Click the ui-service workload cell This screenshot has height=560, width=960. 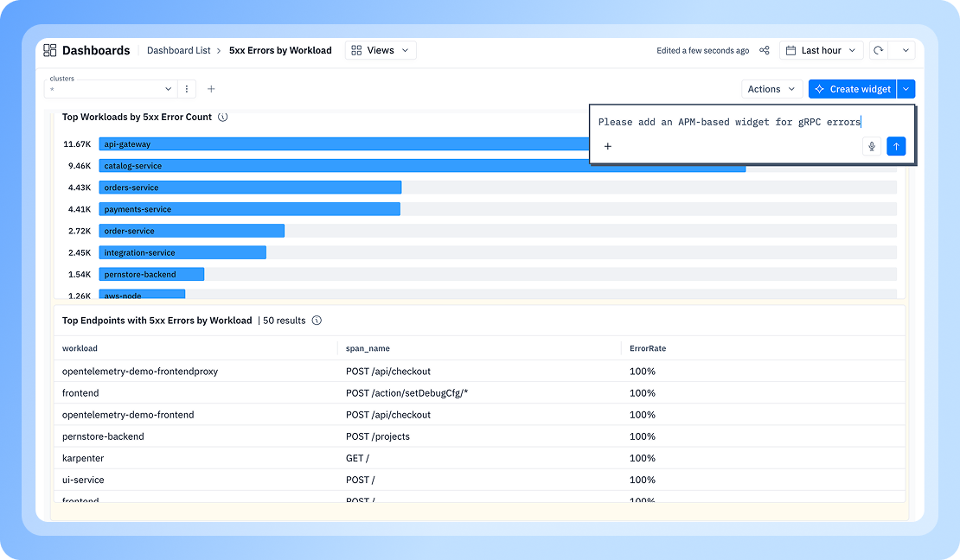[83, 480]
